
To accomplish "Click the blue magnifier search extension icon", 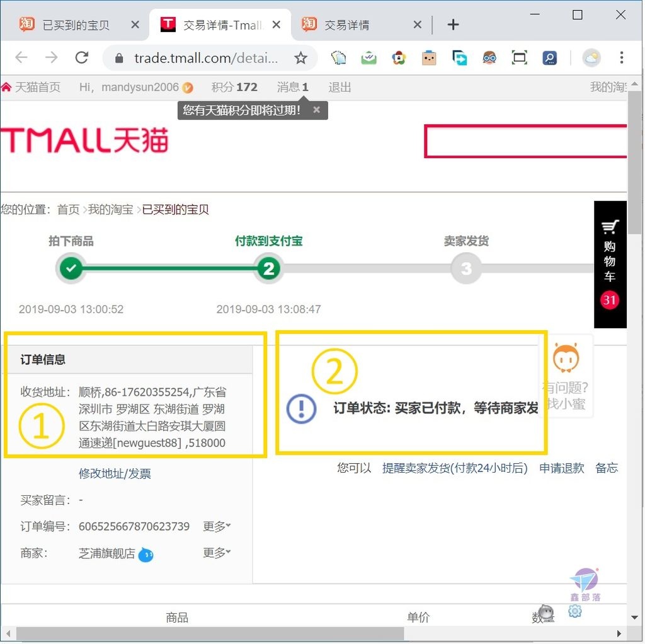I will coord(549,58).
